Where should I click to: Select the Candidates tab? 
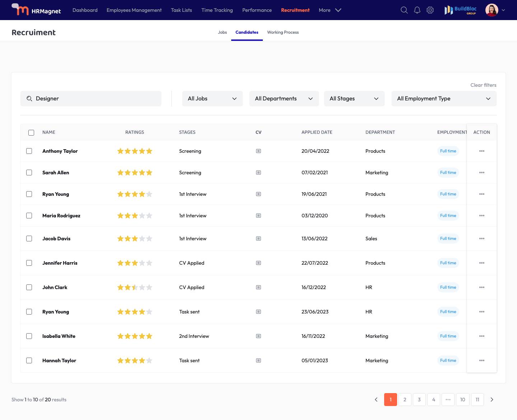pyautogui.click(x=247, y=32)
